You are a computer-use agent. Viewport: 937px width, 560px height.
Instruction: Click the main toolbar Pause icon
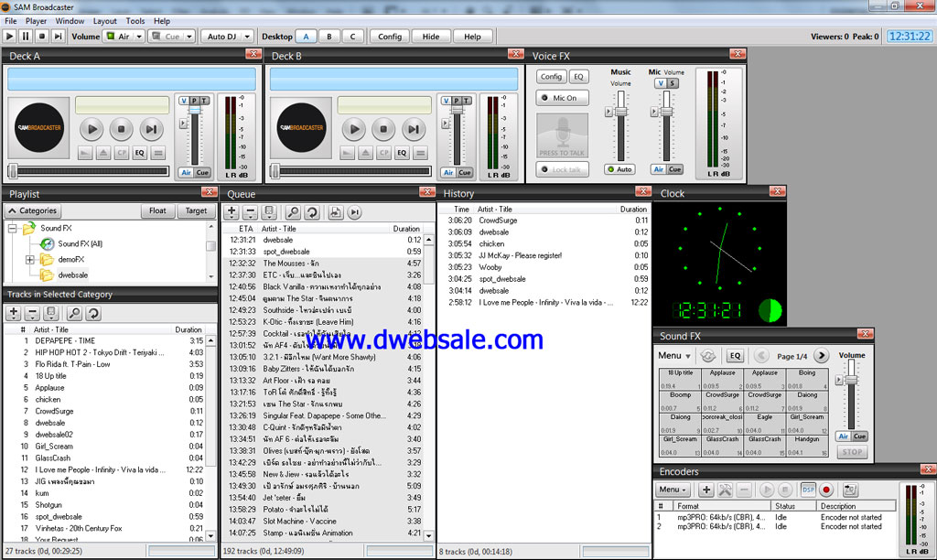tap(25, 37)
